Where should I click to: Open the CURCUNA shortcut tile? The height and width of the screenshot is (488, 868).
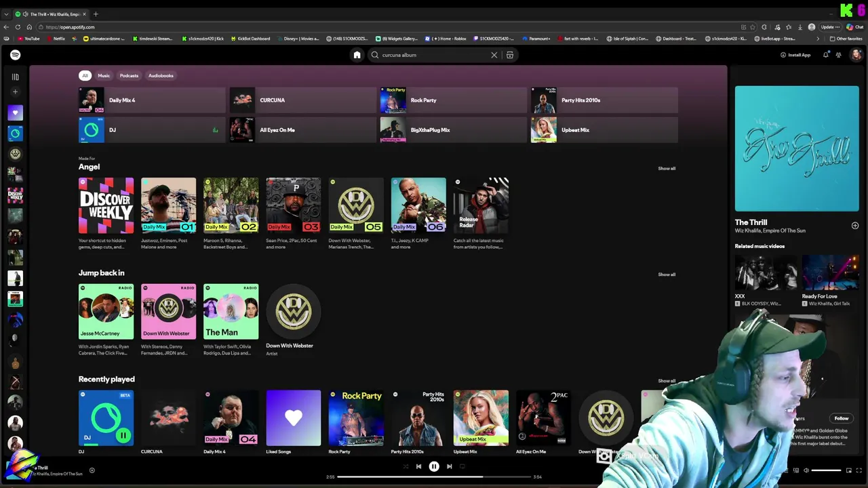point(302,100)
